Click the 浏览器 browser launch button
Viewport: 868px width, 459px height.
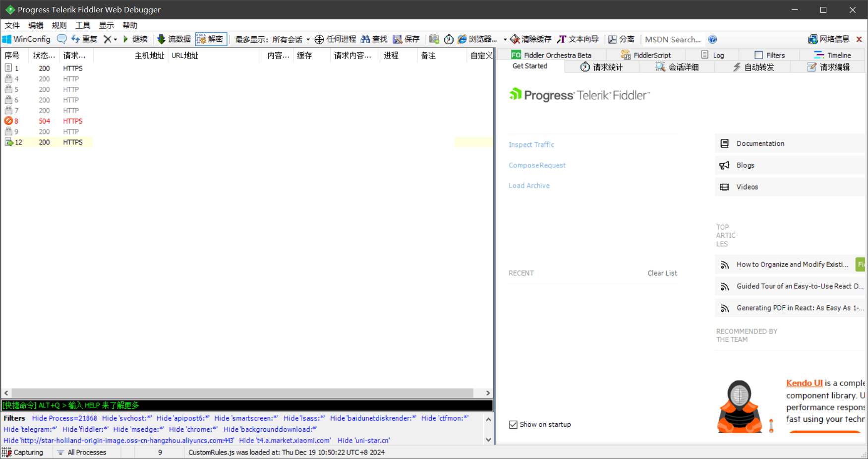(x=477, y=39)
